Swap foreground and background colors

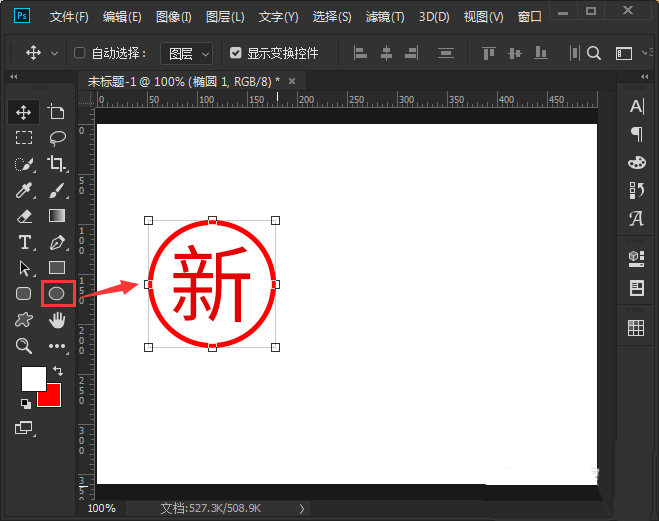tap(58, 371)
